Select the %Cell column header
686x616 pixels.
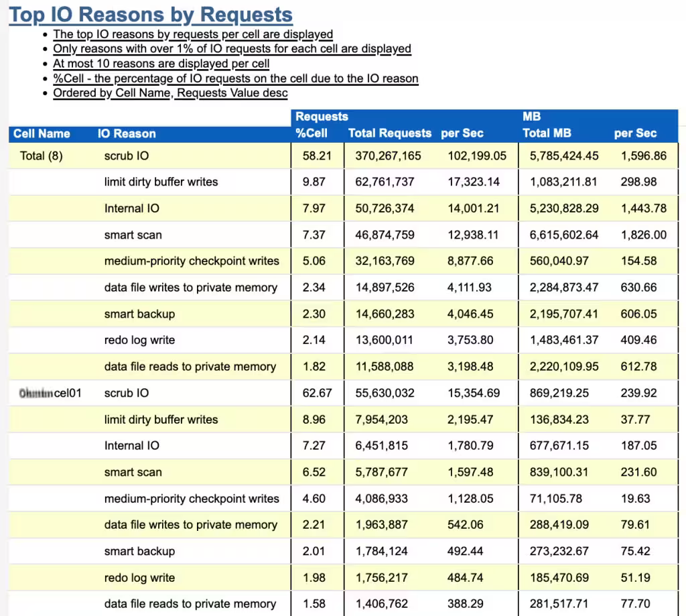tap(310, 133)
